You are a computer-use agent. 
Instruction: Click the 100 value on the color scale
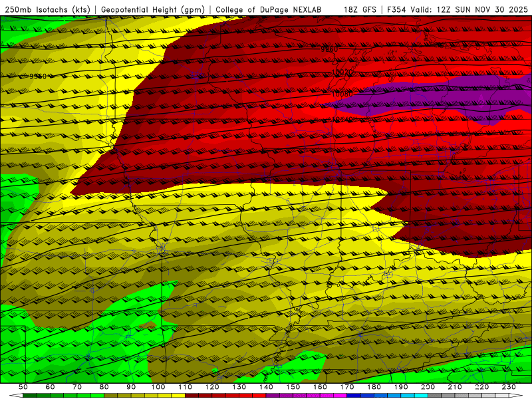tap(158, 387)
